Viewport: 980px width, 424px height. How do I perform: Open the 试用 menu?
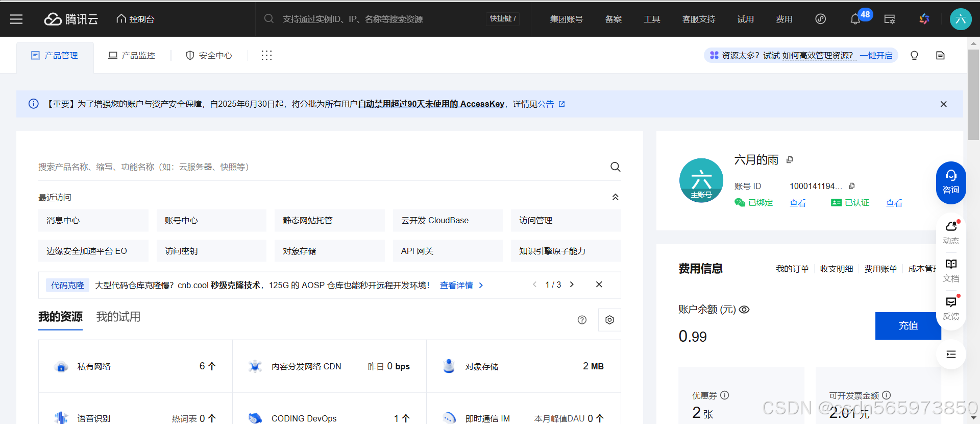tap(745, 19)
